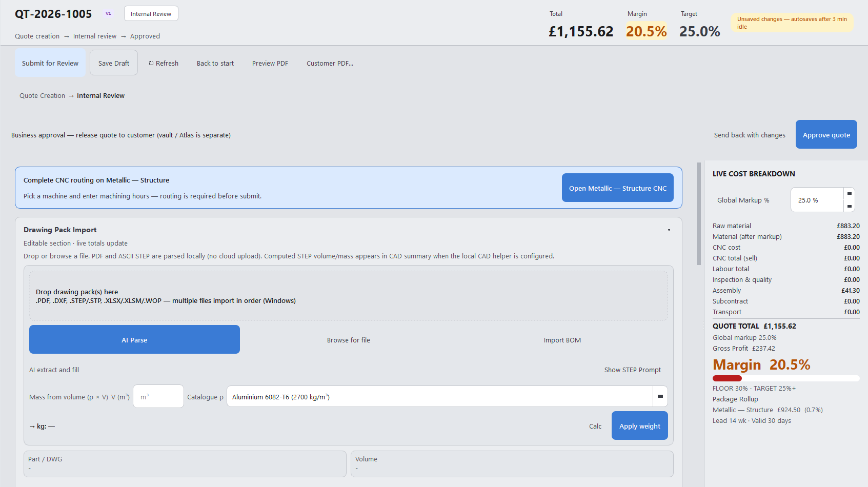This screenshot has height=487, width=868.
Task: Click the 'Assembly' cost row
Action: [786, 290]
